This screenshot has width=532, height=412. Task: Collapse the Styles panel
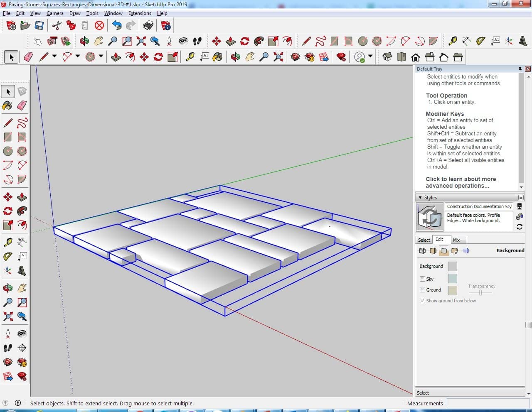420,198
